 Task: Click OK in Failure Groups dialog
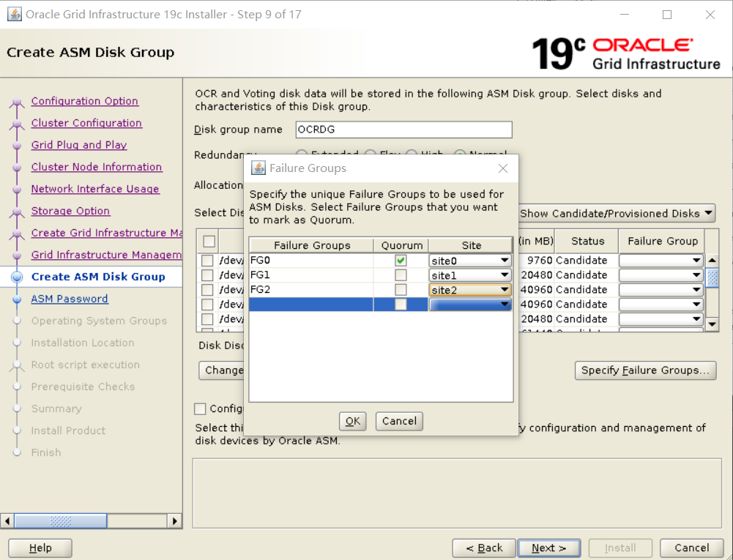[352, 421]
